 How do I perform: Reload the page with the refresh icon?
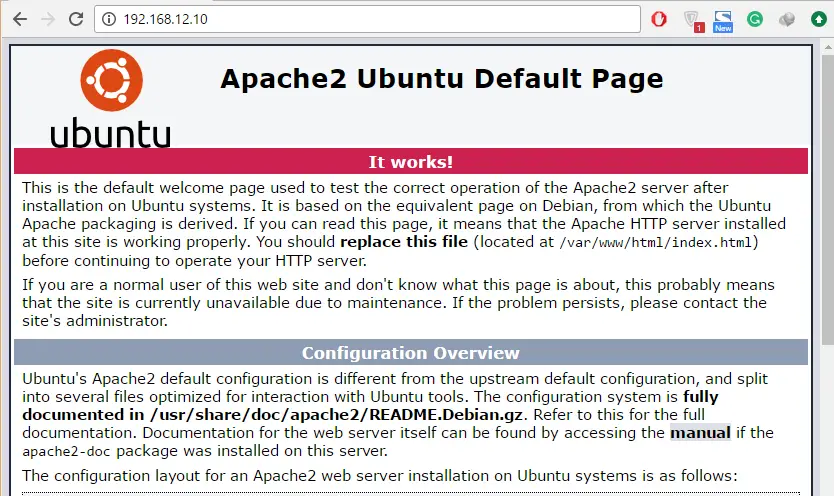tap(76, 19)
